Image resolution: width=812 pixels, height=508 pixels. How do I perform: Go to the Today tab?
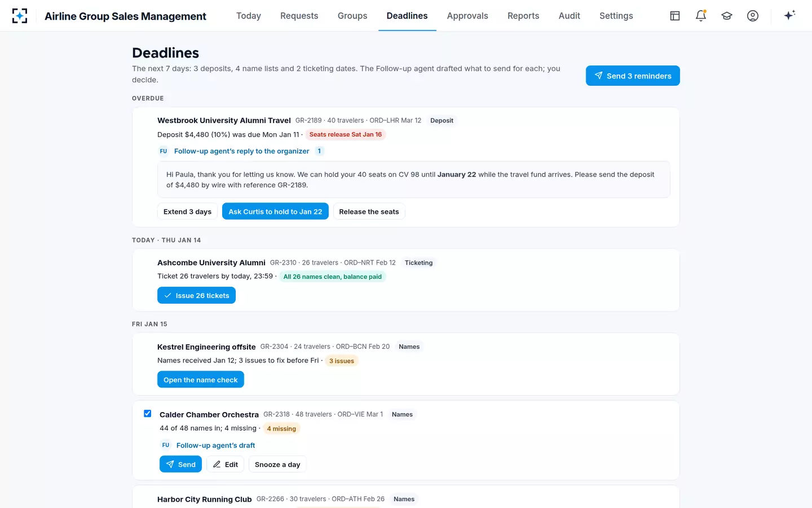point(249,16)
